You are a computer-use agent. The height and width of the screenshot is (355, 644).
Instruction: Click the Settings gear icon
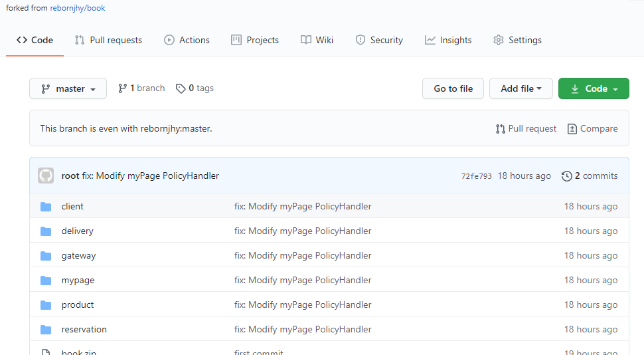point(499,40)
